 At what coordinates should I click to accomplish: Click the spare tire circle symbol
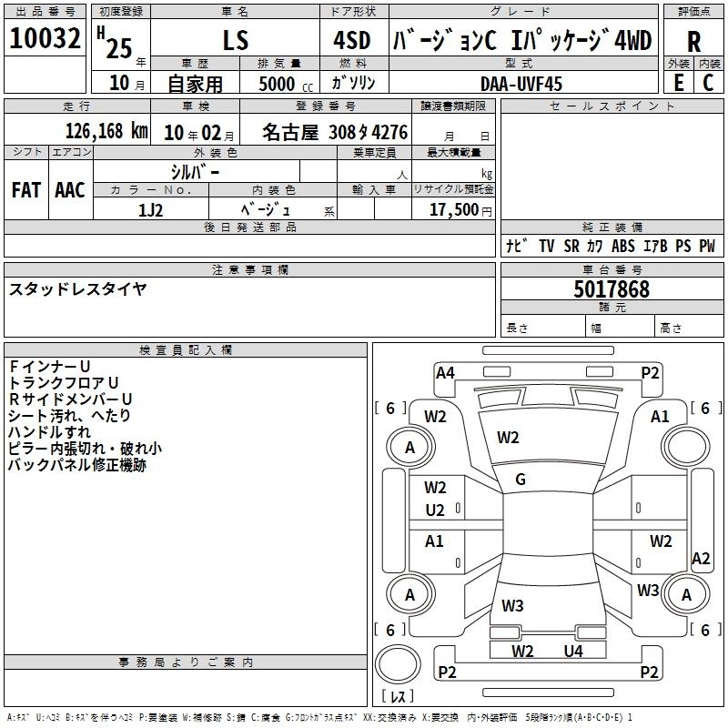click(x=398, y=664)
